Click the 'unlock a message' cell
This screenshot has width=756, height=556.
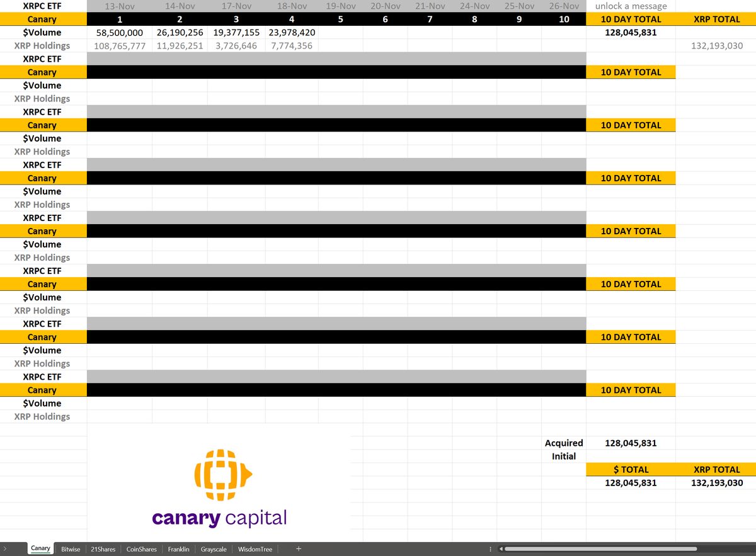[x=630, y=6]
